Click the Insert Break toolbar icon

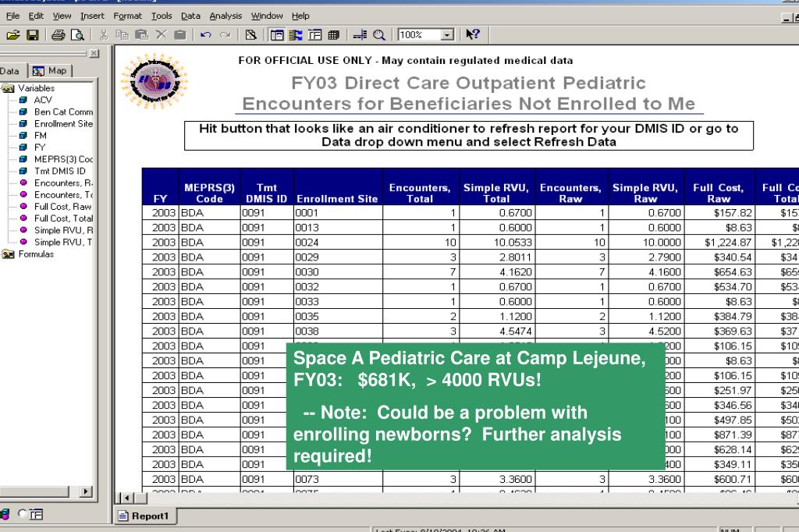[x=360, y=34]
